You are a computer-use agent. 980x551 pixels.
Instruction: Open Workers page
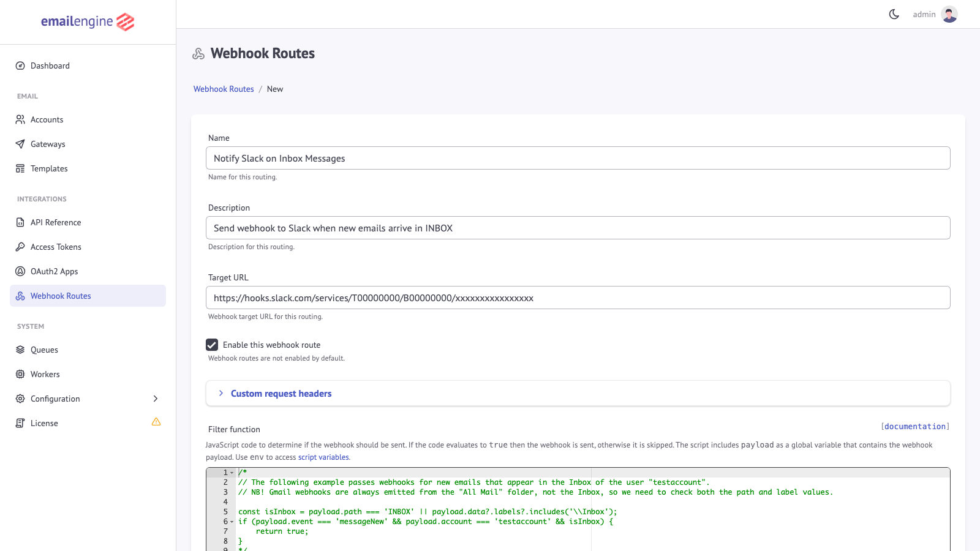click(x=88, y=374)
